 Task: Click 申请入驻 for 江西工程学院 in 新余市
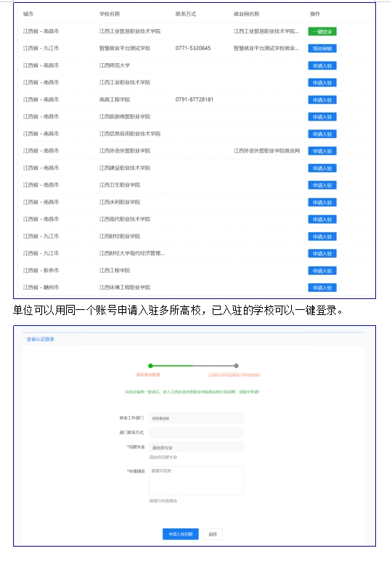pos(322,271)
